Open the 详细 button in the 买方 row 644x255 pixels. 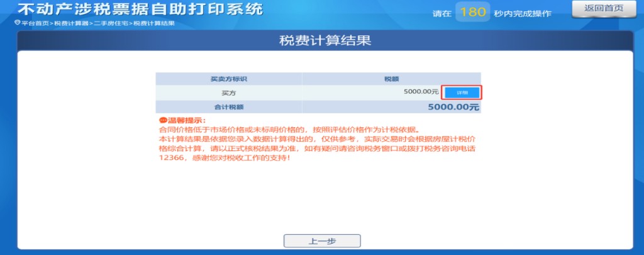462,93
